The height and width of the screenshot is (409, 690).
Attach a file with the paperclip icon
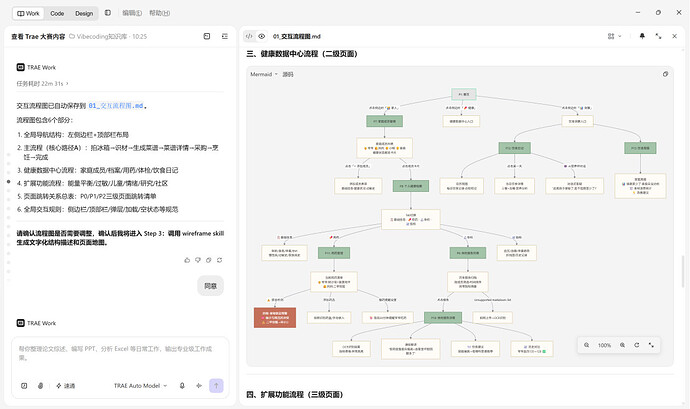pyautogui.click(x=40, y=386)
